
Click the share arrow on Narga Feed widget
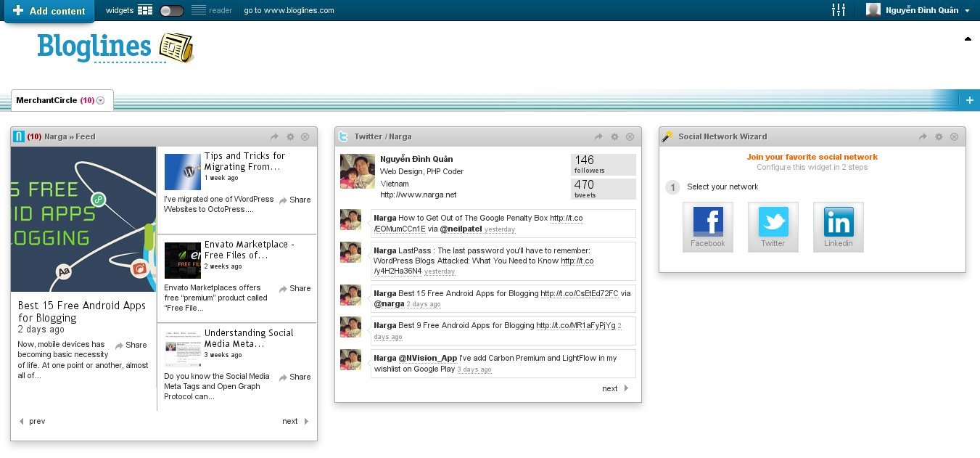click(x=274, y=136)
